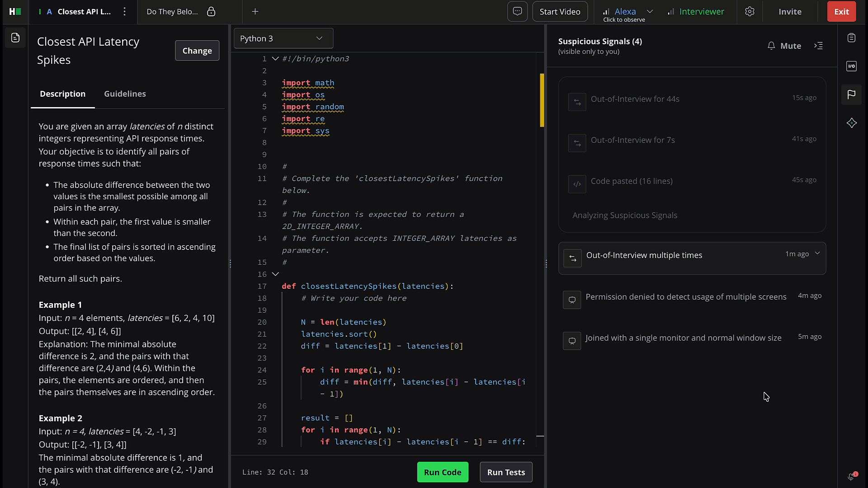Open the Suspicious Signals flag panel
The image size is (868, 488).
852,94
